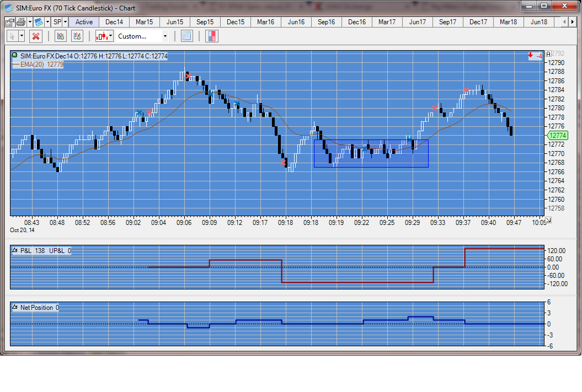Select the Active contract tab
Viewport: 582px width, 392px height.
pos(84,22)
